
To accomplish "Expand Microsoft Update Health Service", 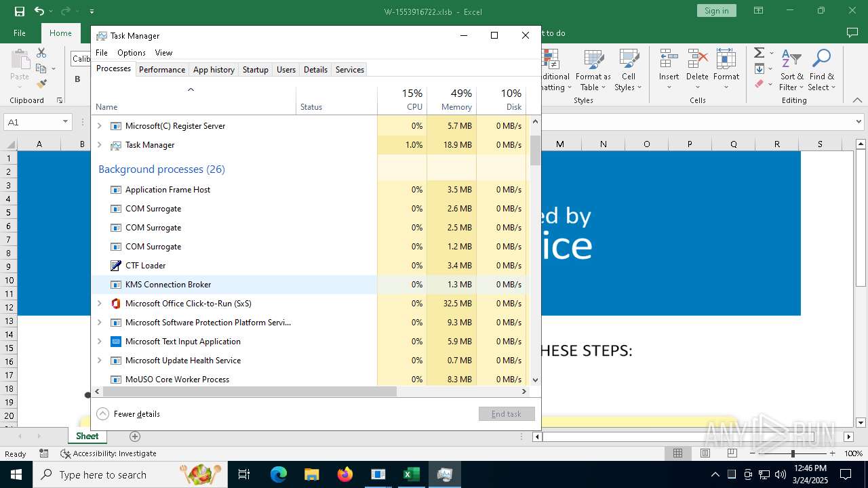I will tap(100, 361).
